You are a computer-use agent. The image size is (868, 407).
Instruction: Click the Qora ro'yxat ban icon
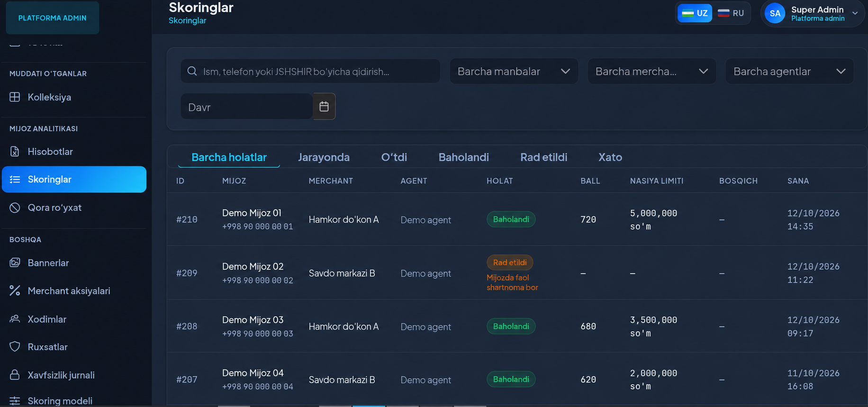15,208
